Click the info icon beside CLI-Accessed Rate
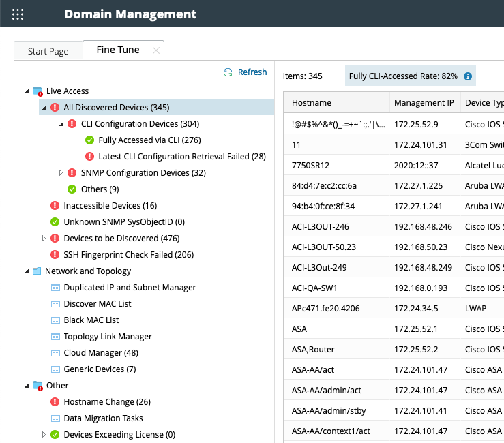Image resolution: width=504 pixels, height=443 pixels. pyautogui.click(x=468, y=76)
